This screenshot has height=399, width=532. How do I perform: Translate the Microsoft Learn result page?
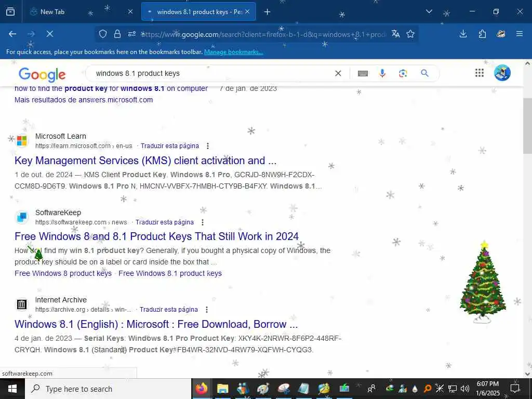pos(170,146)
